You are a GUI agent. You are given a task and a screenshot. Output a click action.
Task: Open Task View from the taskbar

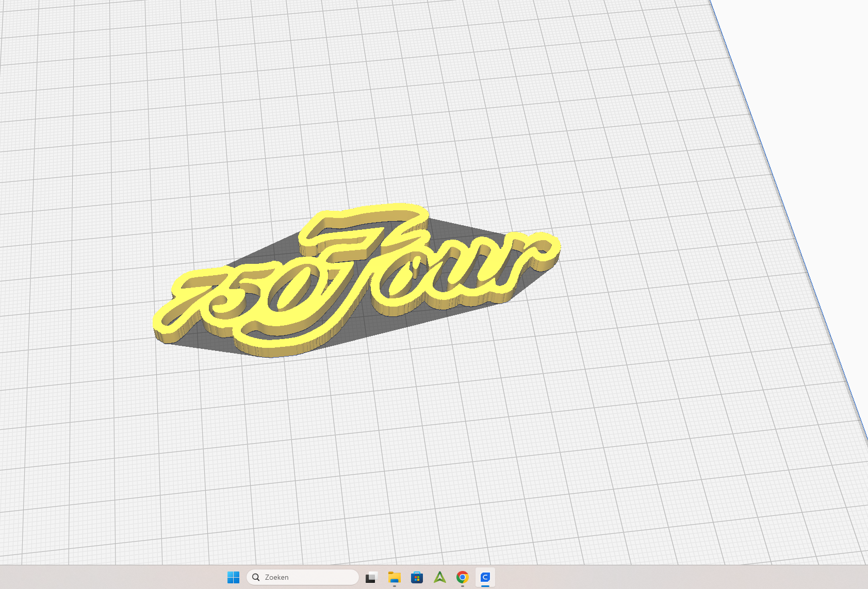click(371, 577)
